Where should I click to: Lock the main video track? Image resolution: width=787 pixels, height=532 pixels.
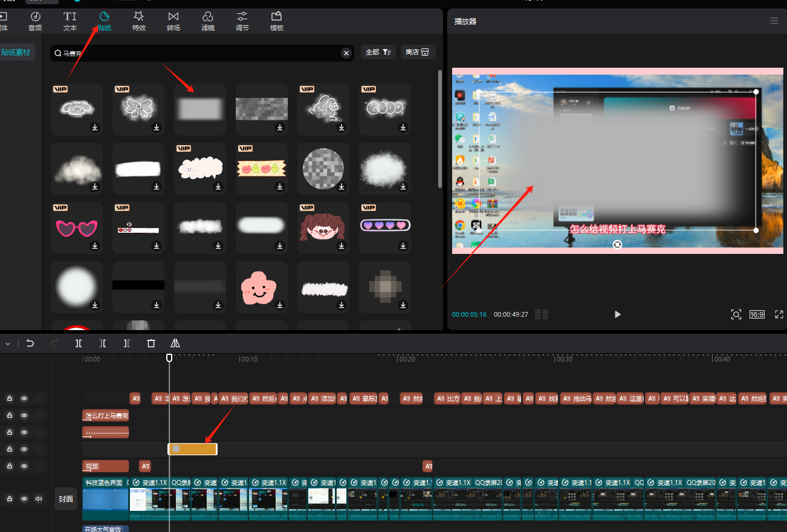coord(10,499)
